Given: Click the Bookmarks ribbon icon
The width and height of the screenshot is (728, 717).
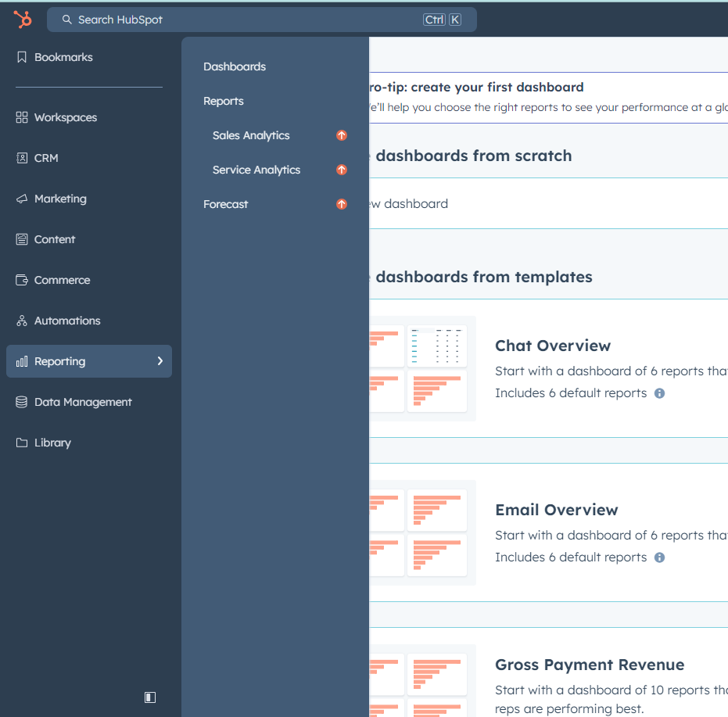Looking at the screenshot, I should (21, 57).
